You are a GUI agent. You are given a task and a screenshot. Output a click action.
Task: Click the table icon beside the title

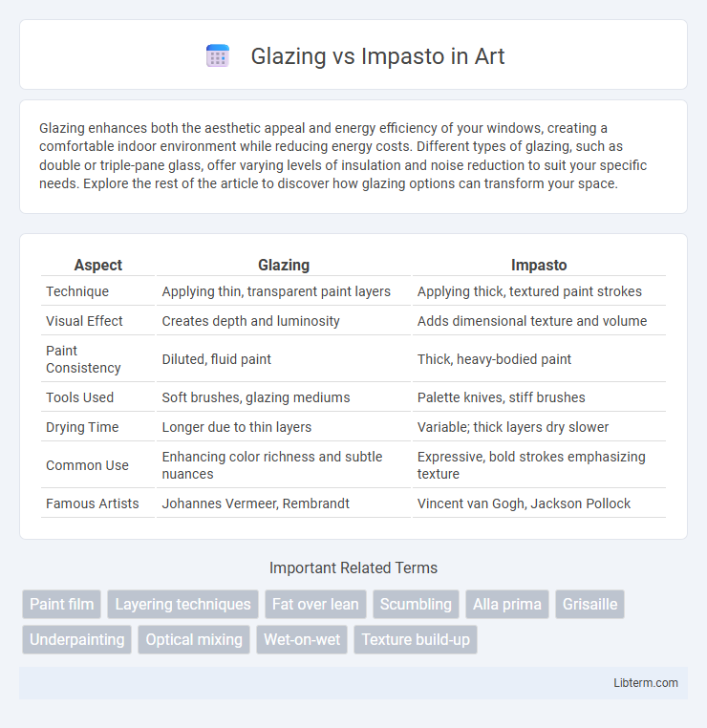coord(217,56)
